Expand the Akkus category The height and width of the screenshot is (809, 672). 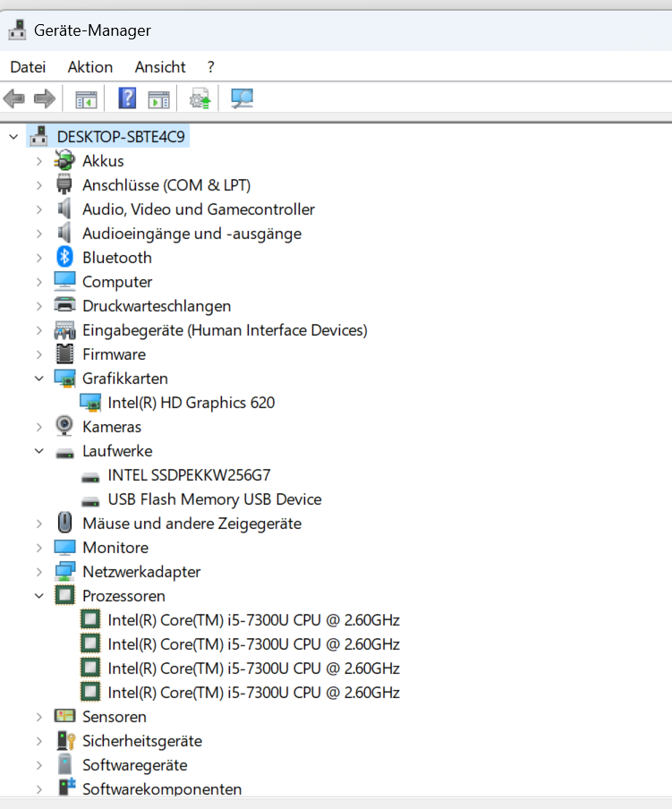click(39, 161)
